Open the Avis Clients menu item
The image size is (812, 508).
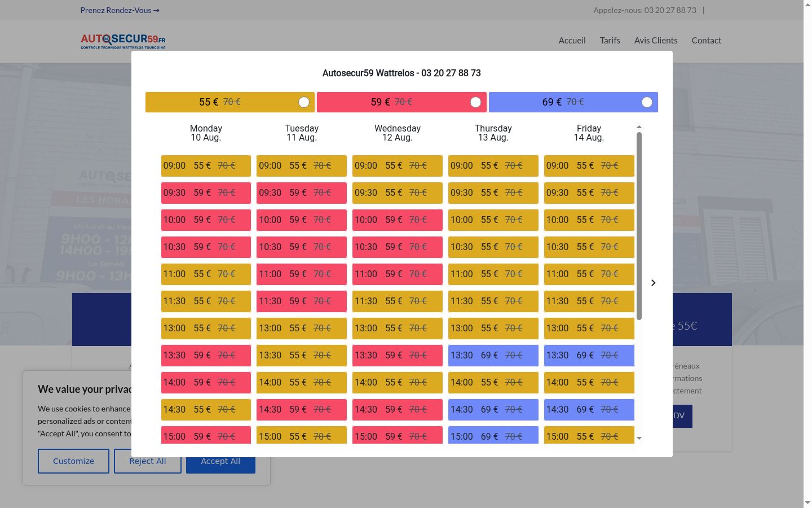tap(656, 41)
